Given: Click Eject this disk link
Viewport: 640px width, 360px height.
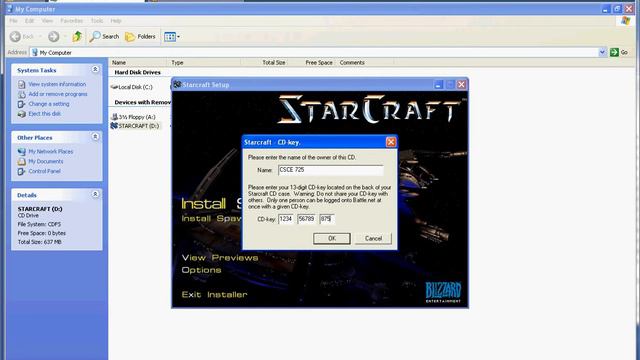Looking at the screenshot, I should 44,113.
